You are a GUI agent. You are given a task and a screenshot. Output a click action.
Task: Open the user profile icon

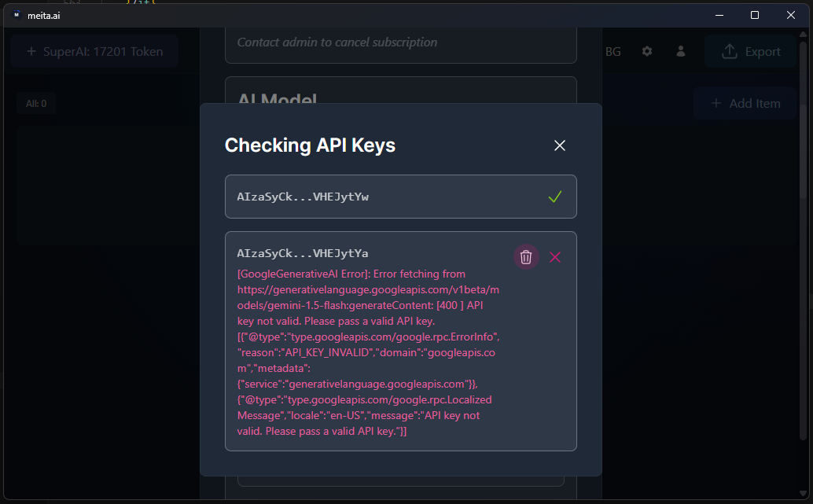(681, 51)
